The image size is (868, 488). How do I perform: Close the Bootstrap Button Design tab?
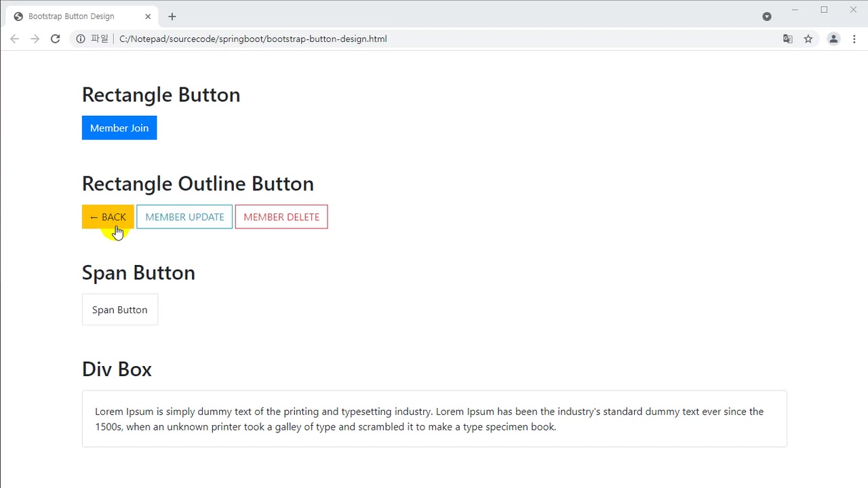(148, 16)
